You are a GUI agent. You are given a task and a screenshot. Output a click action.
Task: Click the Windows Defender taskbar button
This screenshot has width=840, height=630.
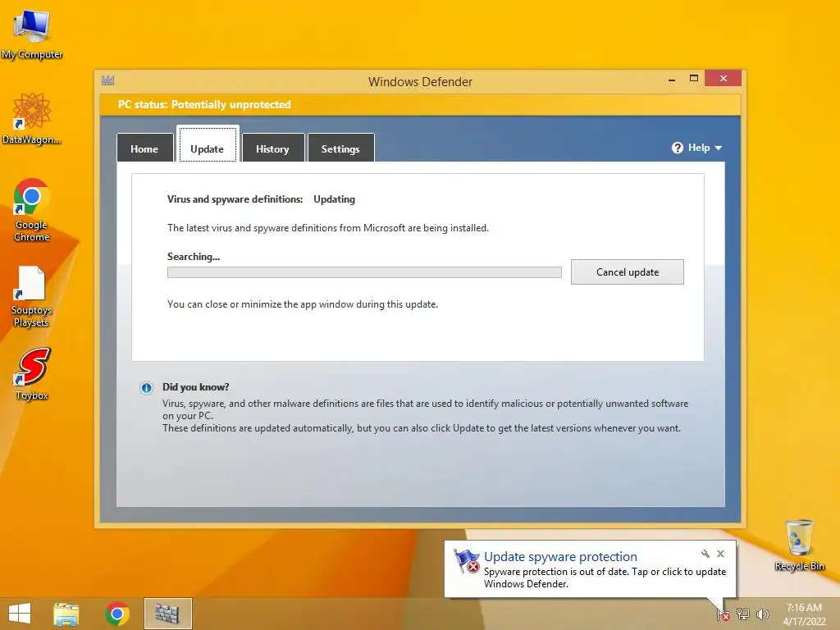[167, 614]
